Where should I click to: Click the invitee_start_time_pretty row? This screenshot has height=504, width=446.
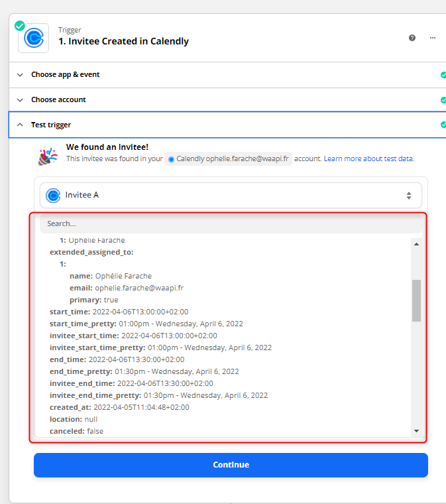pos(160,347)
